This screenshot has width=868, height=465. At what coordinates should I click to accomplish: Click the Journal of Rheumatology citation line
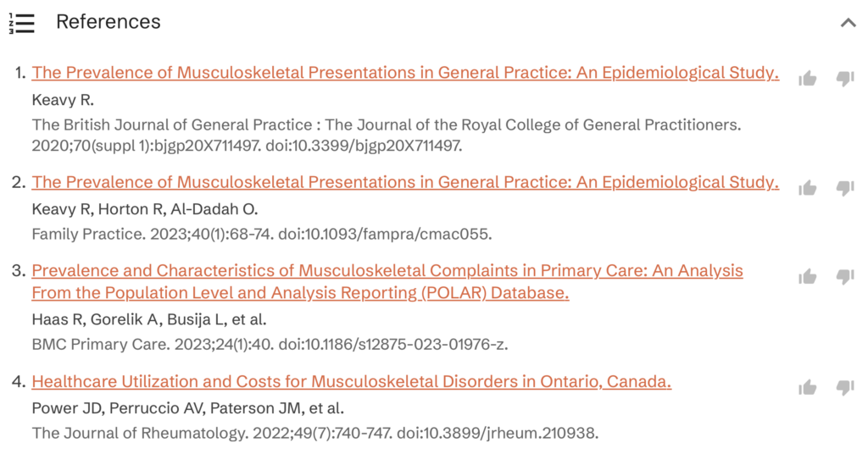tap(315, 433)
